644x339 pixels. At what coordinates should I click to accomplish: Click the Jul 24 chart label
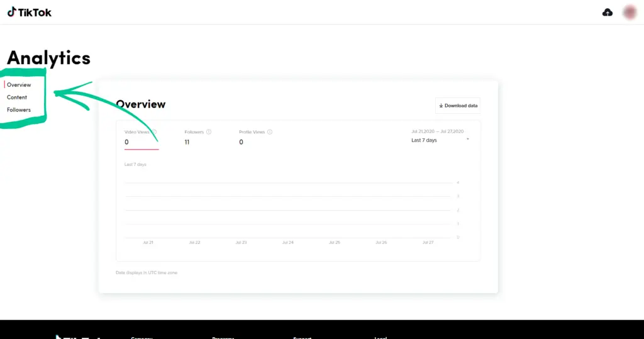click(x=288, y=242)
